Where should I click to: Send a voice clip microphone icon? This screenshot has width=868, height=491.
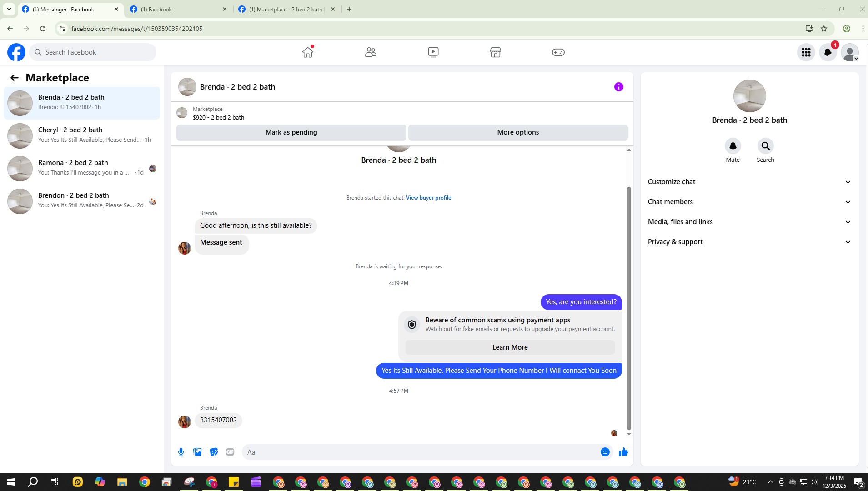click(181, 452)
